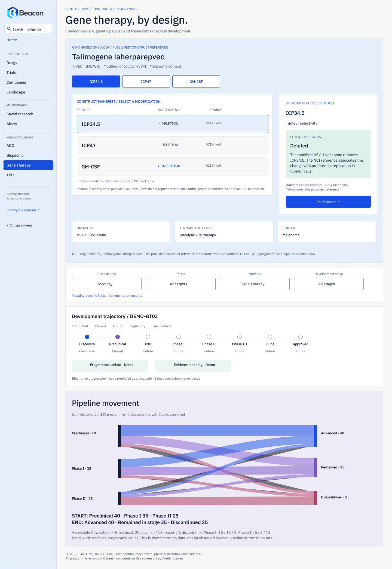The height and width of the screenshot is (569, 392).
Task: Click the Filing milestone marker
Action: point(270,337)
